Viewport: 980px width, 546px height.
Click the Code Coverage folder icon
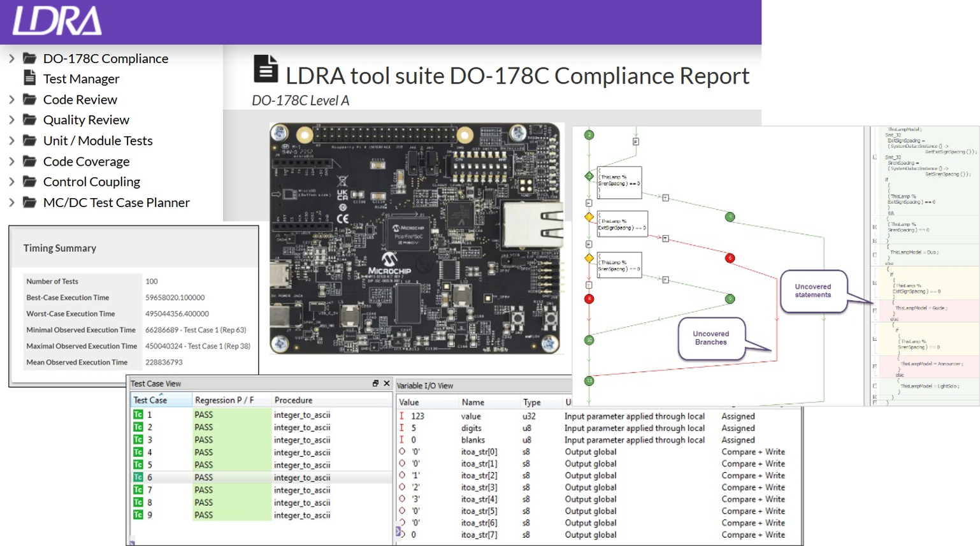(29, 161)
